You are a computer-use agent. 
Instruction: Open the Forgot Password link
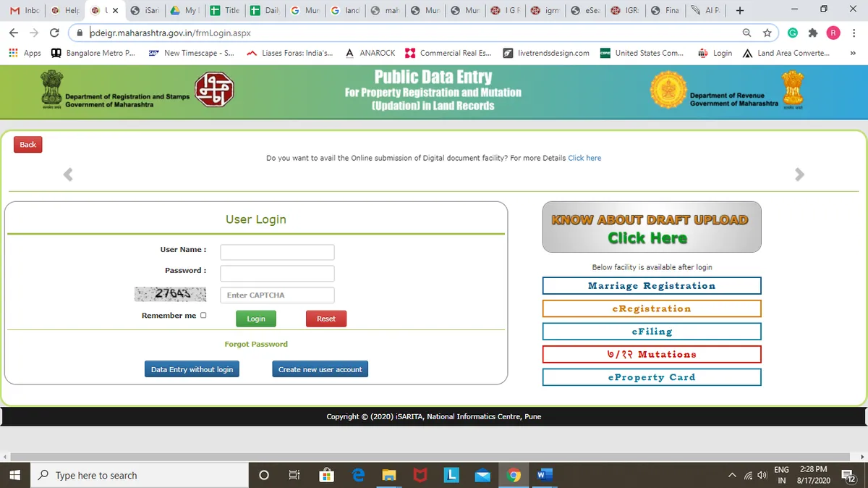[256, 344]
